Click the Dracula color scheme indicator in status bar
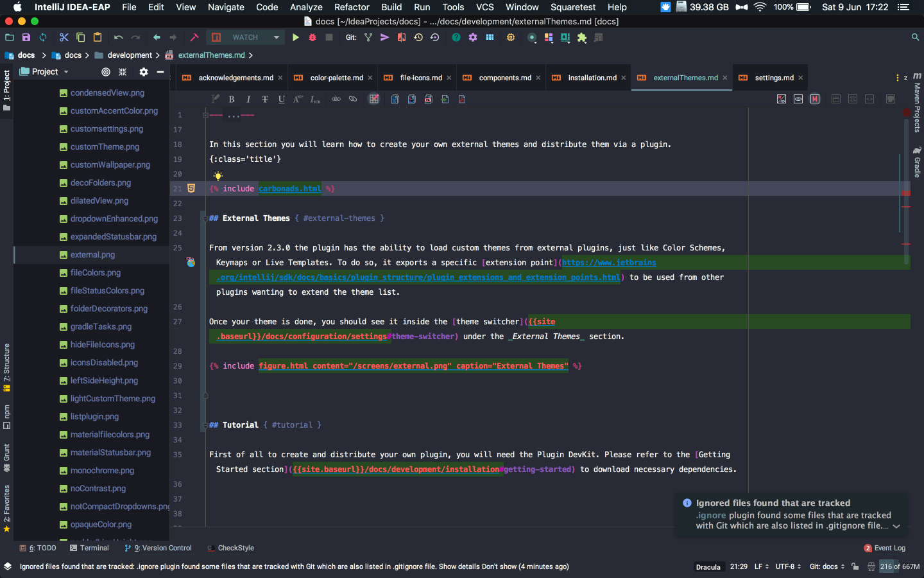This screenshot has height=578, width=924. tap(708, 567)
